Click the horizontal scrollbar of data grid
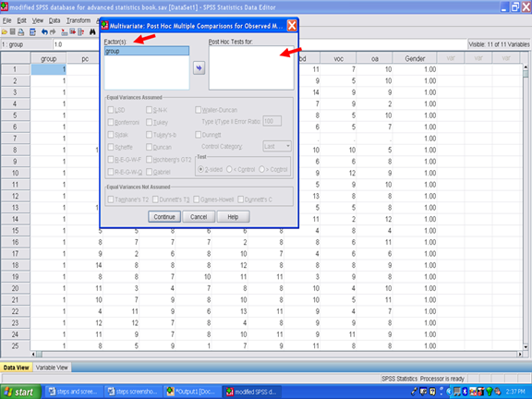532x399 pixels. [277, 355]
